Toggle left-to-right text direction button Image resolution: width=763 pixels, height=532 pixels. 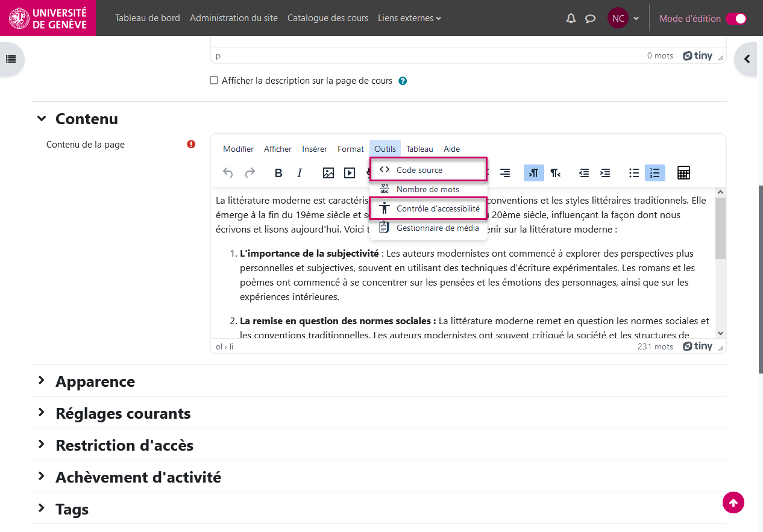pos(533,174)
